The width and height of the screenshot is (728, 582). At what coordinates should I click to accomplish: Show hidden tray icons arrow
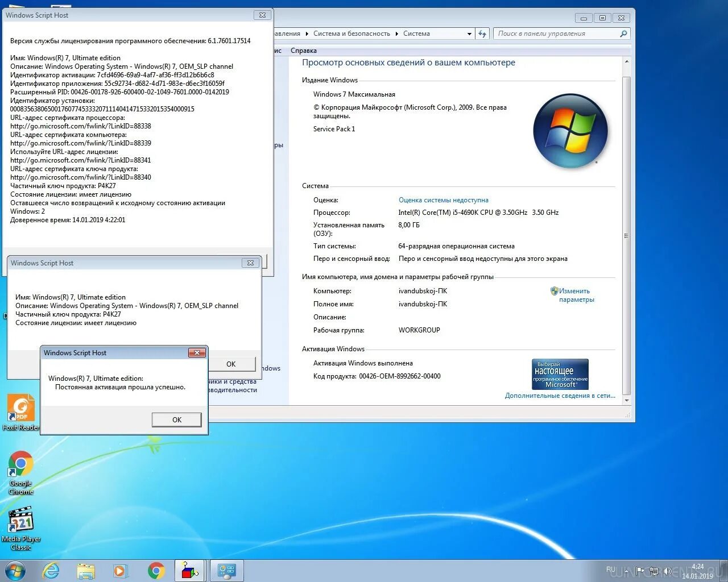(x=627, y=571)
